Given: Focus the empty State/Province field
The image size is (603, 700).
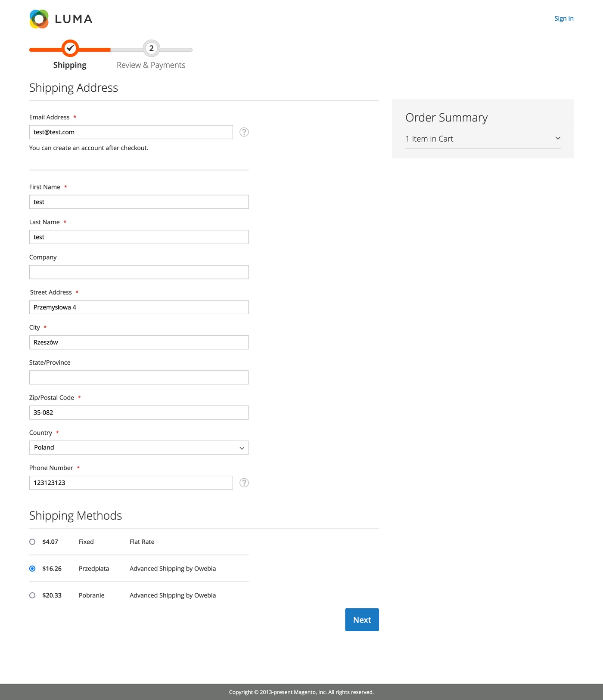Looking at the screenshot, I should 139,378.
